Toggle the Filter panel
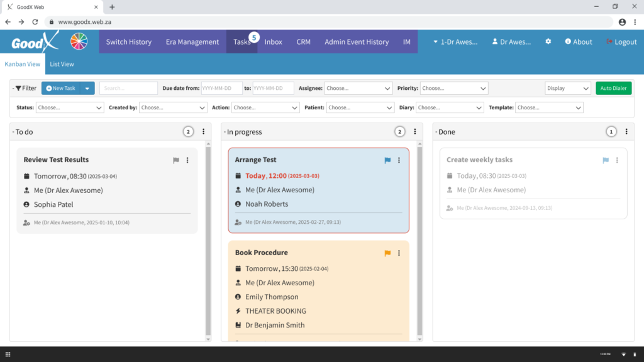The width and height of the screenshot is (644, 362). 25,88
